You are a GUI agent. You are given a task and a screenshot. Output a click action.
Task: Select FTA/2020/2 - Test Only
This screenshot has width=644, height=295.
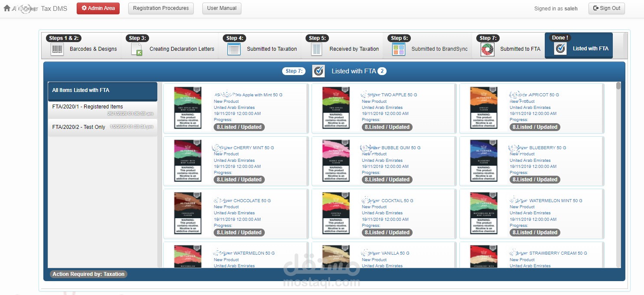[102, 127]
